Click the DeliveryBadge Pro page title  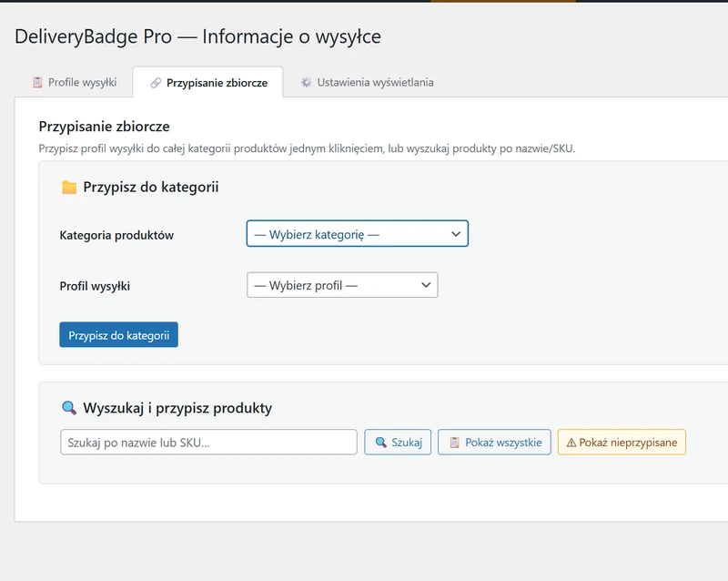[x=197, y=36]
